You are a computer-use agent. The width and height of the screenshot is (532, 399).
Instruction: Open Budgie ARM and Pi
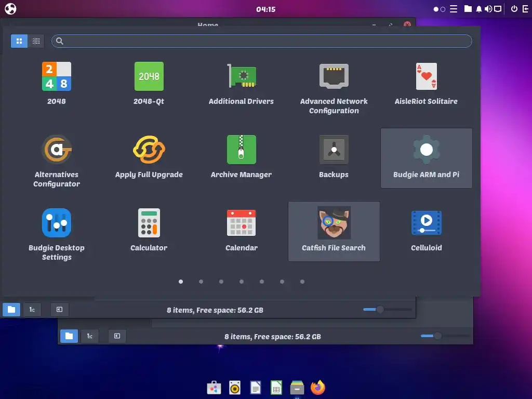(426, 158)
